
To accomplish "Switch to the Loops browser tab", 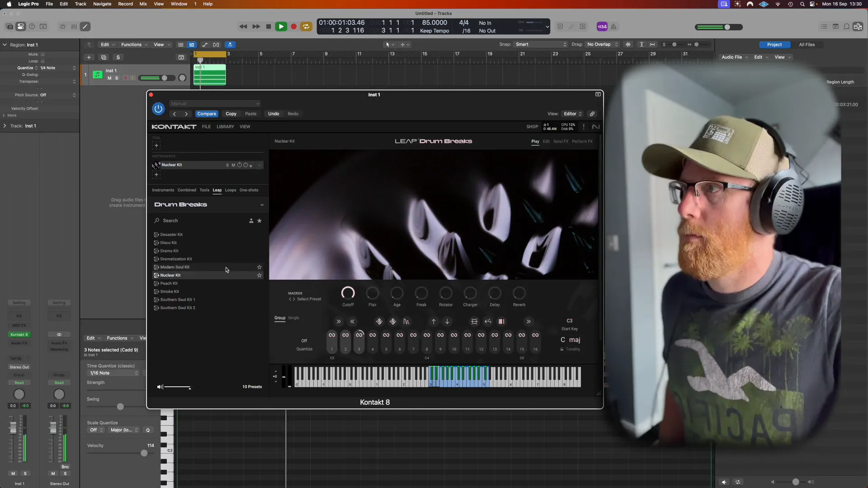I will 231,190.
